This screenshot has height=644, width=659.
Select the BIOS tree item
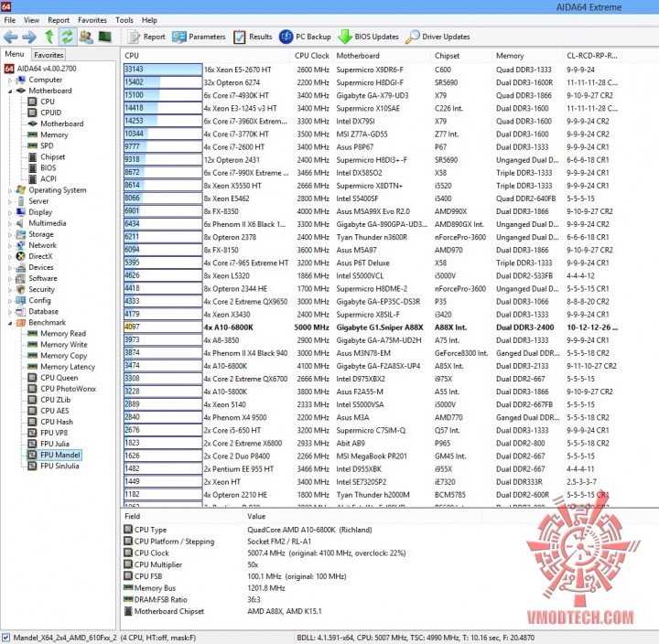(48, 167)
